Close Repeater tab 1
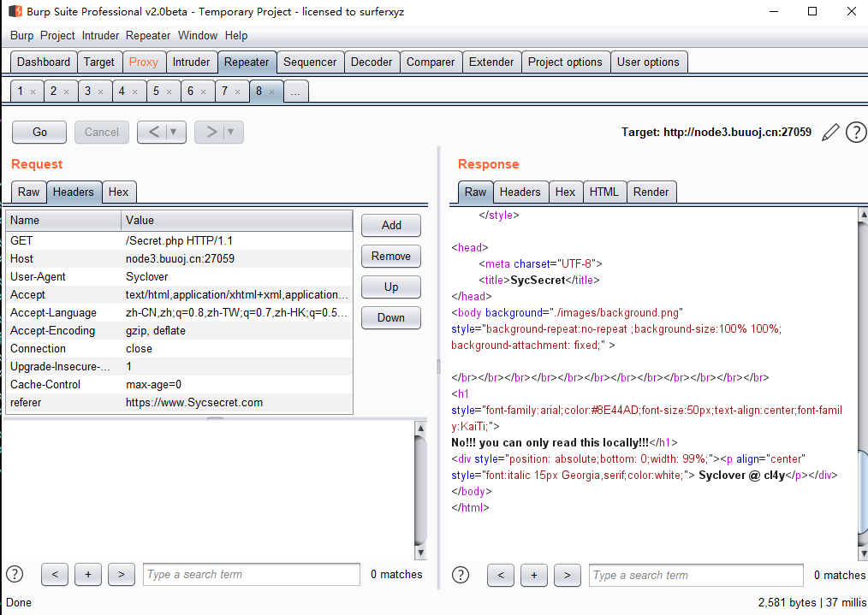Image resolution: width=868 pixels, height=615 pixels. [x=33, y=92]
